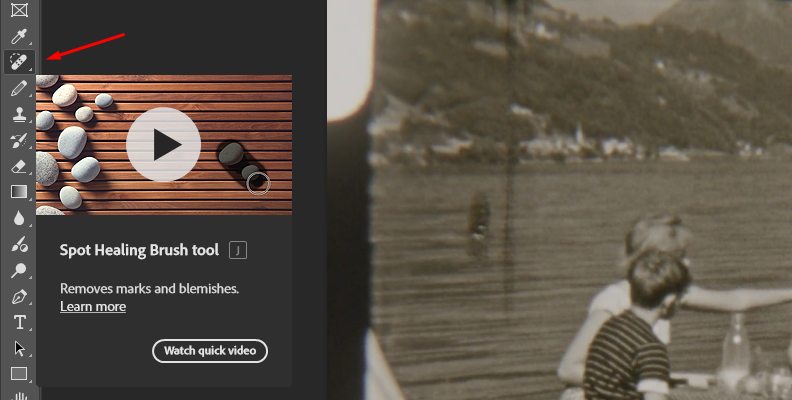Select the Rectangle shape tool
This screenshot has height=400, width=792.
click(x=19, y=374)
